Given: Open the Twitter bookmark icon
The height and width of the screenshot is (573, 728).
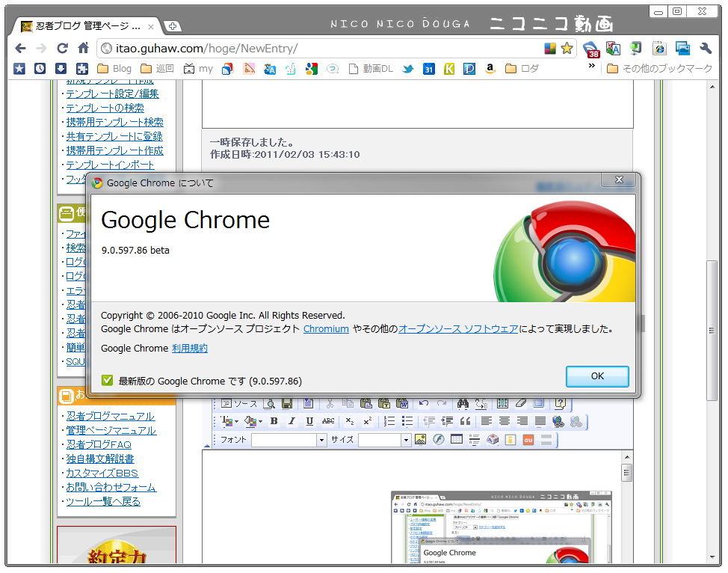Looking at the screenshot, I should click(x=408, y=70).
